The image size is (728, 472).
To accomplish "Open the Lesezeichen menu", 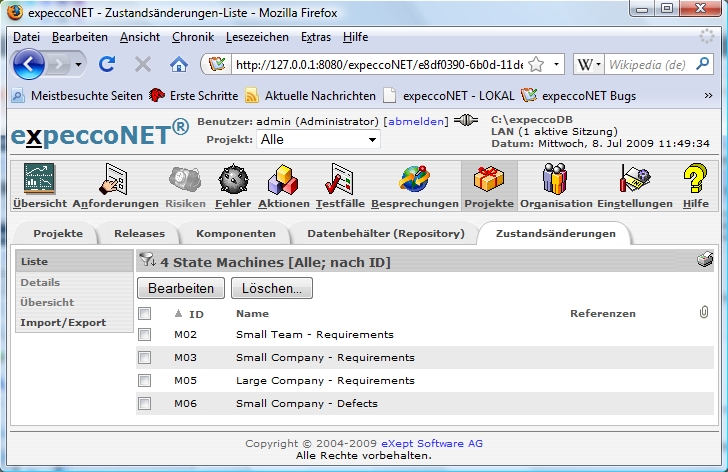I will 259,36.
